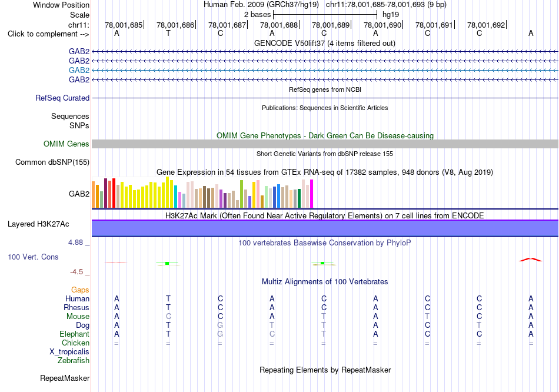The width and height of the screenshot is (559, 392).
Task: Click the Sequences track label
Action: coord(70,117)
